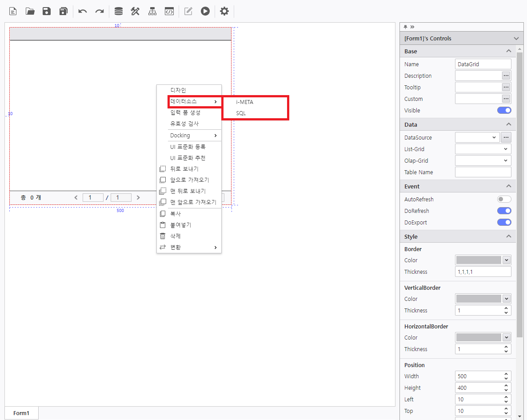Viewport: 527px width, 420px height.
Task: Click the Run play button icon
Action: (205, 11)
